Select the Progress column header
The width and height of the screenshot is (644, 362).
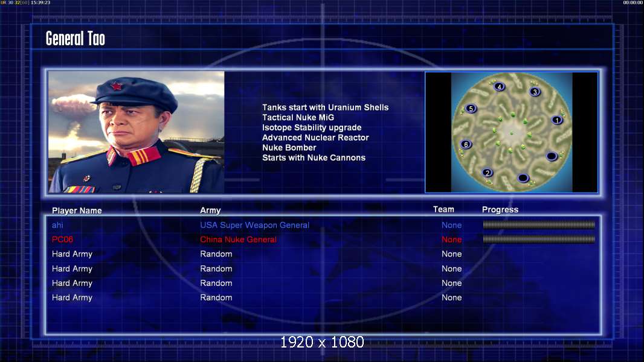coord(500,209)
